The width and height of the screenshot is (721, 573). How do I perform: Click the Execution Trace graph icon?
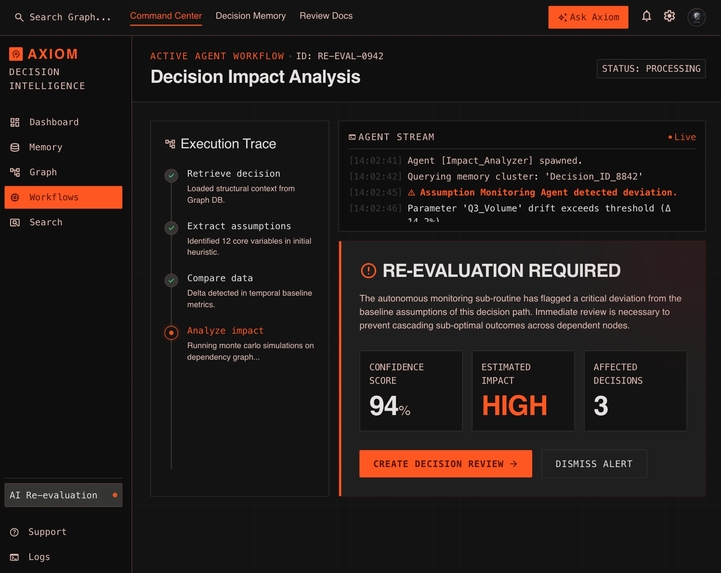pos(170,144)
